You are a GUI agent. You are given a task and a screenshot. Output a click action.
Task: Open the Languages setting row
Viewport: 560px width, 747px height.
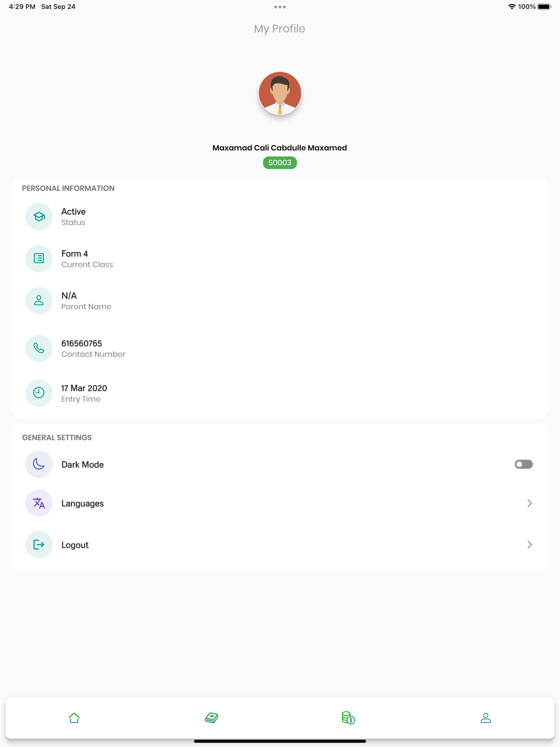(279, 503)
